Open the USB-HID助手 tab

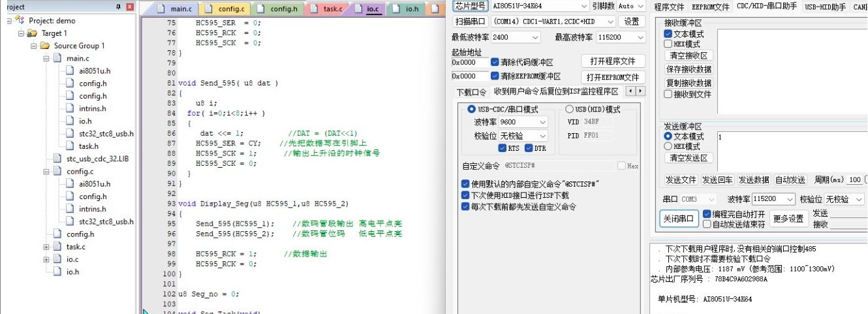(825, 7)
